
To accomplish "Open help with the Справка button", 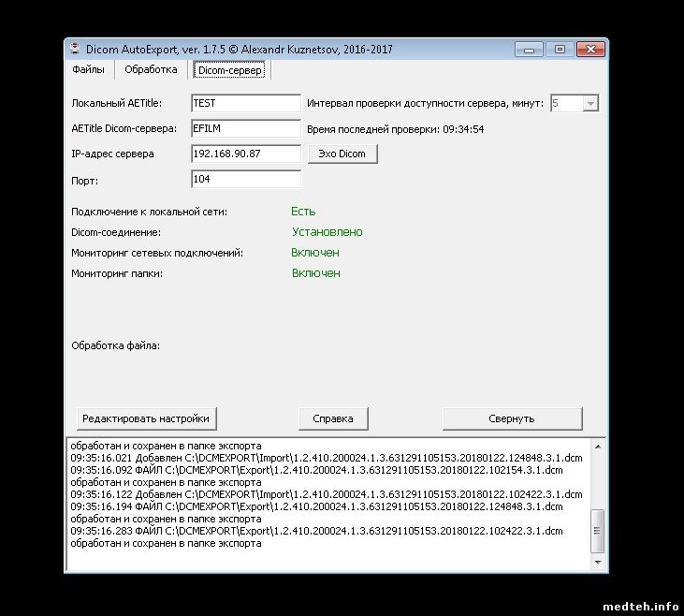I will pos(333,418).
